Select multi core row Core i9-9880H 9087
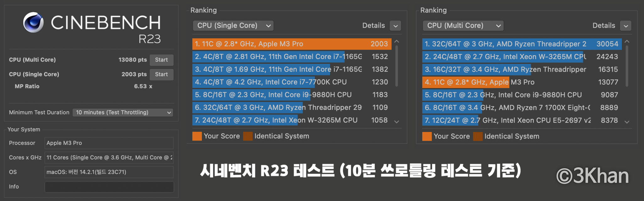Screen dimensions: 644x201 point(522,95)
